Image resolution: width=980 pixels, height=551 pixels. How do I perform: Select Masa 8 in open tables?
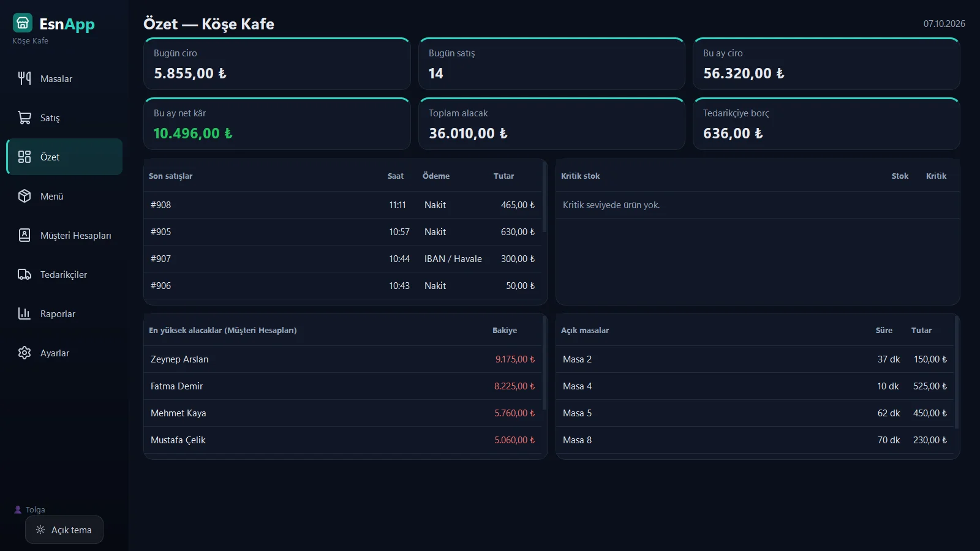755,440
